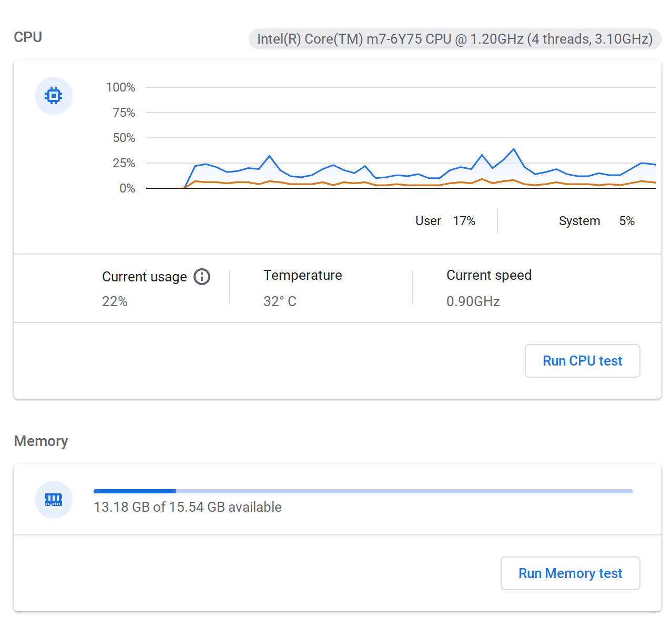This screenshot has width=672, height=628.
Task: Click the 100% axis label on chart
Action: click(x=120, y=87)
